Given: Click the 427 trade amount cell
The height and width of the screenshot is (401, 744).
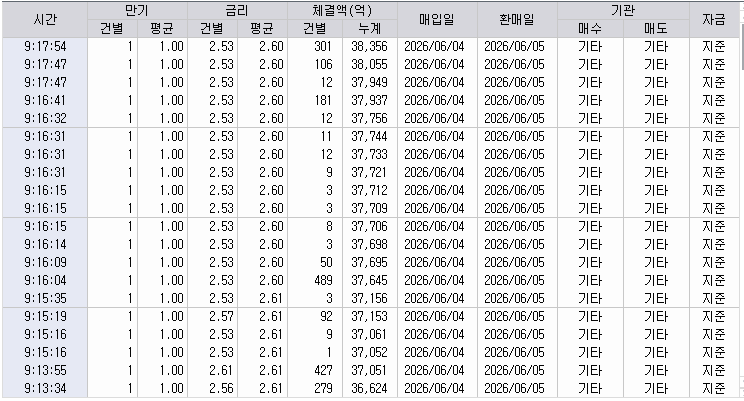Looking at the screenshot, I should click(x=315, y=370).
